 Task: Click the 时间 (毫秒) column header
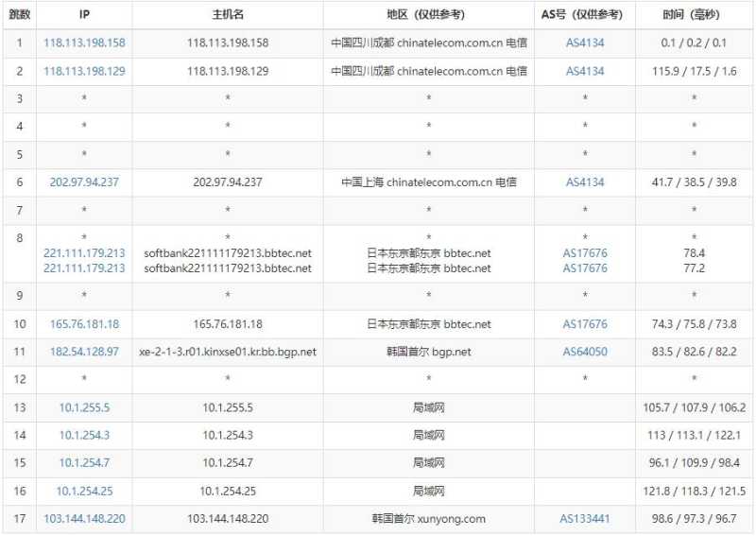click(692, 14)
